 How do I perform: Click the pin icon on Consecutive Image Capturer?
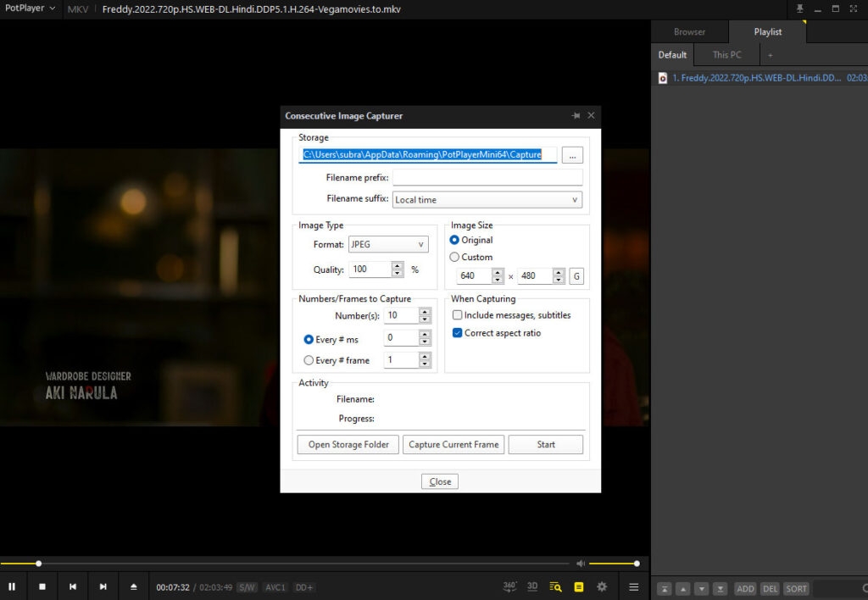pyautogui.click(x=574, y=116)
